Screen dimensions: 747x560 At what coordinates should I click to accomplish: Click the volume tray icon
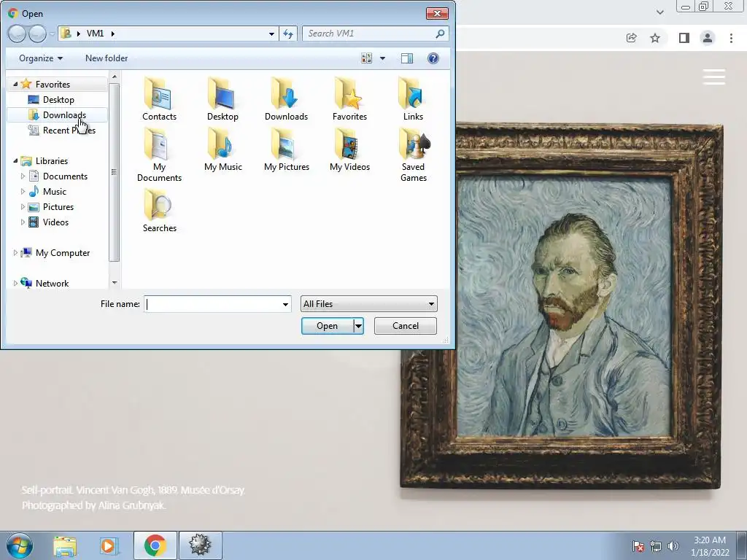[673, 545]
